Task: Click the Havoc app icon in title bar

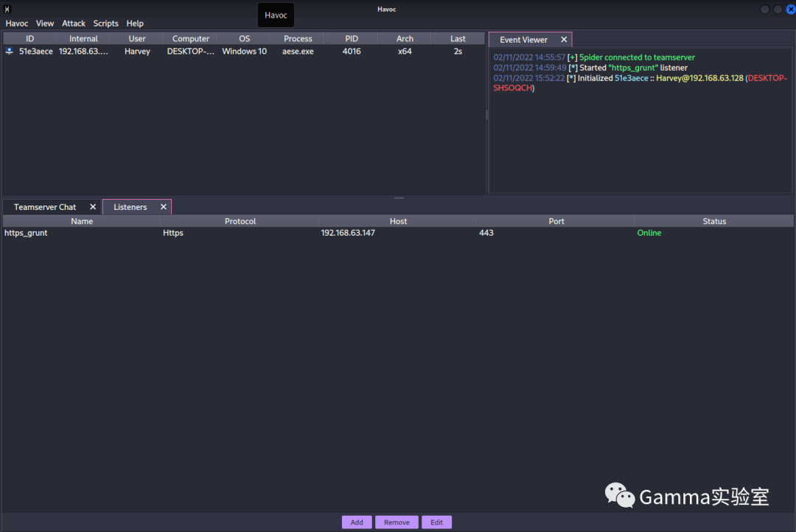Action: [x=7, y=9]
